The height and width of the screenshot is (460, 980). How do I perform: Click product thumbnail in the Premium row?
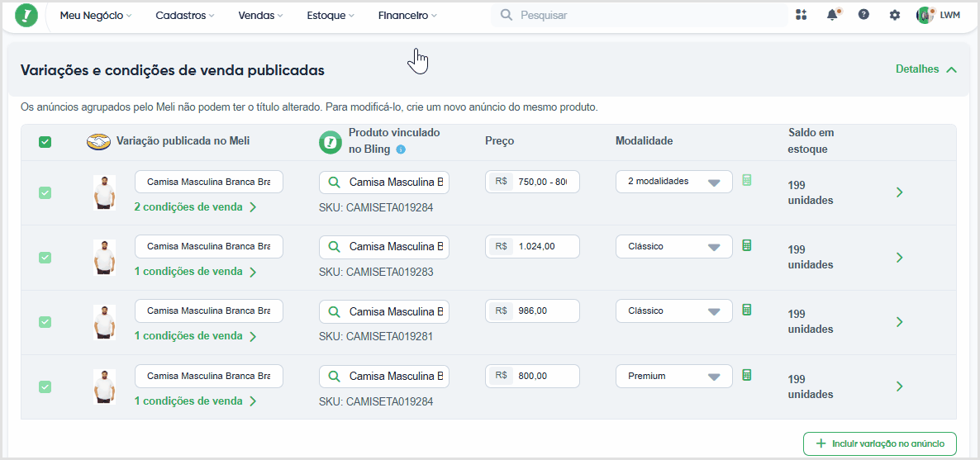pos(104,386)
